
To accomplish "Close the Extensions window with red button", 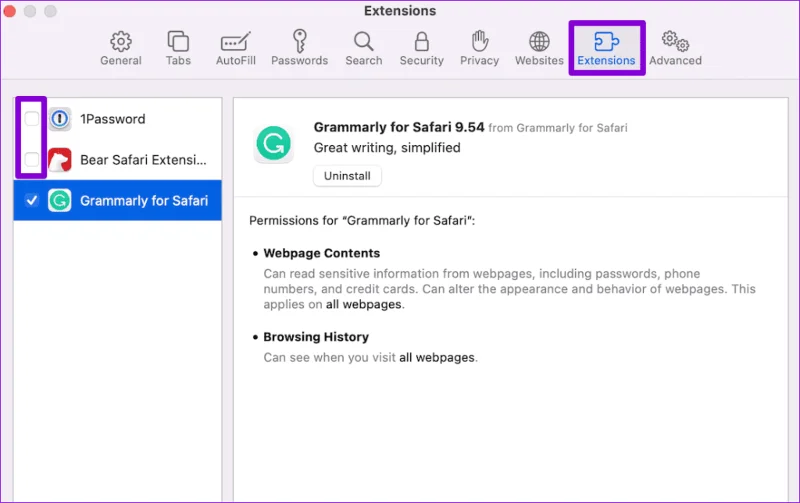I will point(10,11).
